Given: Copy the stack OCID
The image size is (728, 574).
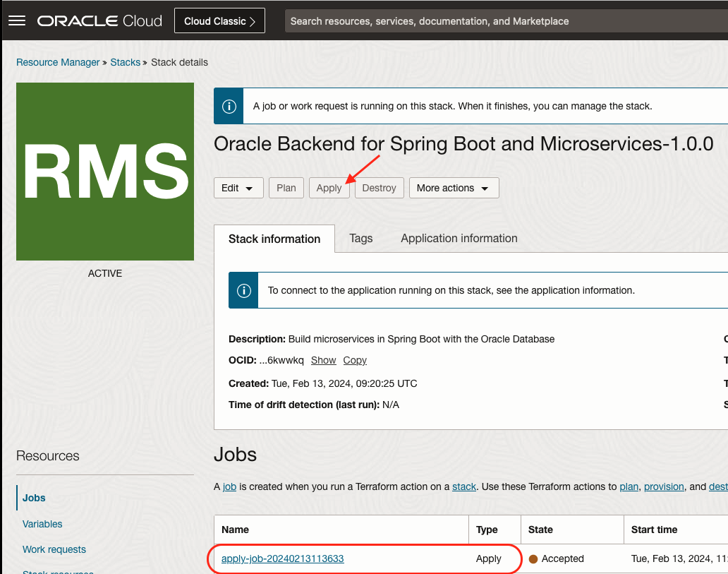Looking at the screenshot, I should (355, 360).
